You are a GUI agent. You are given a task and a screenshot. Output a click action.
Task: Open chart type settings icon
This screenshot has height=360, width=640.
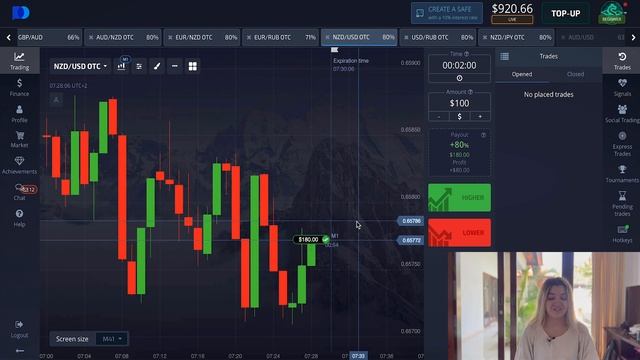122,66
